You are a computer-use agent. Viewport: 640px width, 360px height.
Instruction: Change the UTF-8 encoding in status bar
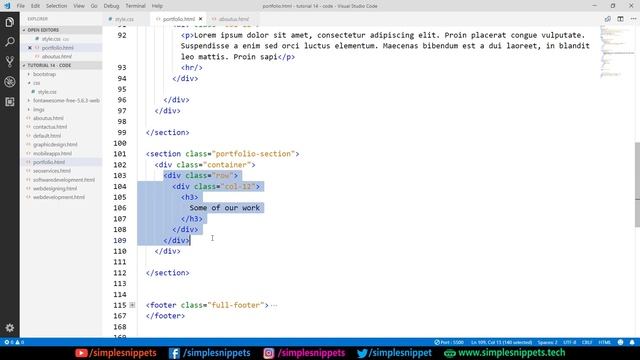(x=569, y=342)
